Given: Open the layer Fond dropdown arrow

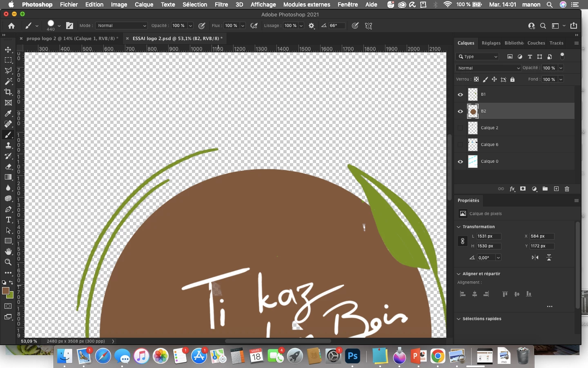Looking at the screenshot, I should (561, 79).
